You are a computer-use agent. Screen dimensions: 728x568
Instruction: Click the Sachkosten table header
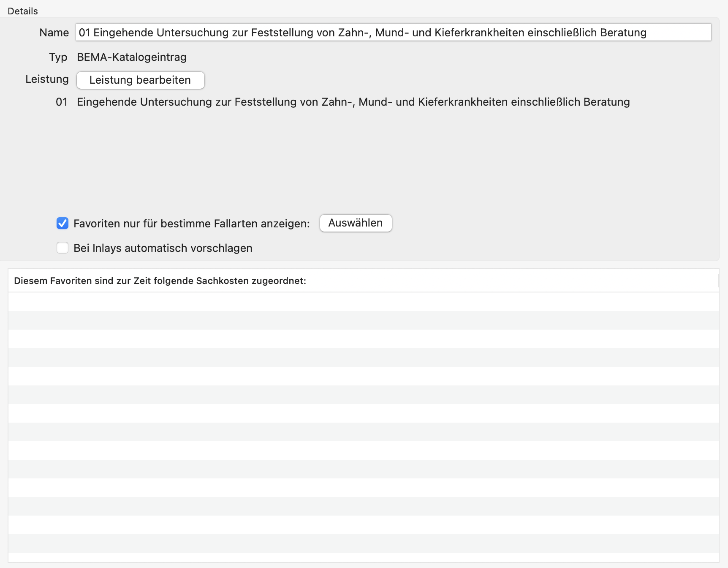click(160, 281)
